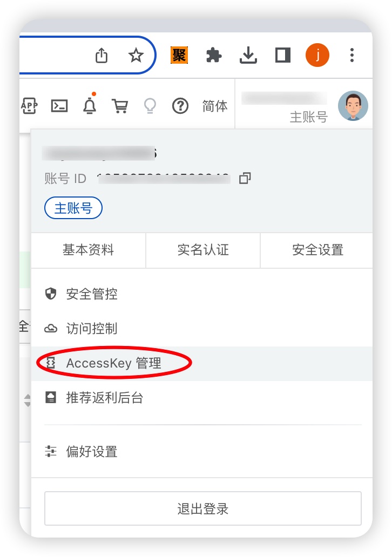
Task: Bookmark this page with the star icon
Action: pyautogui.click(x=136, y=56)
